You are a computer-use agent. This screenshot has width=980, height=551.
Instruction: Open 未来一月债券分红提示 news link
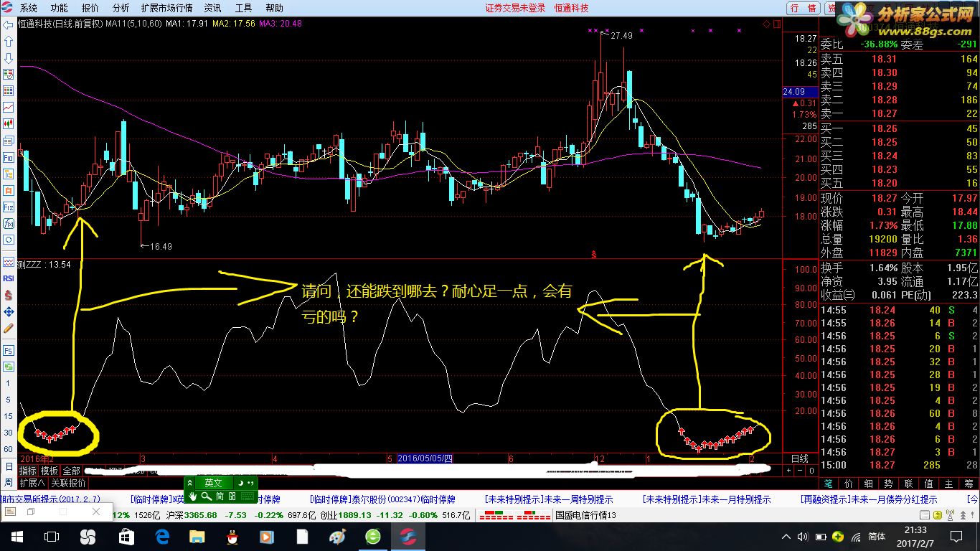[869, 499]
